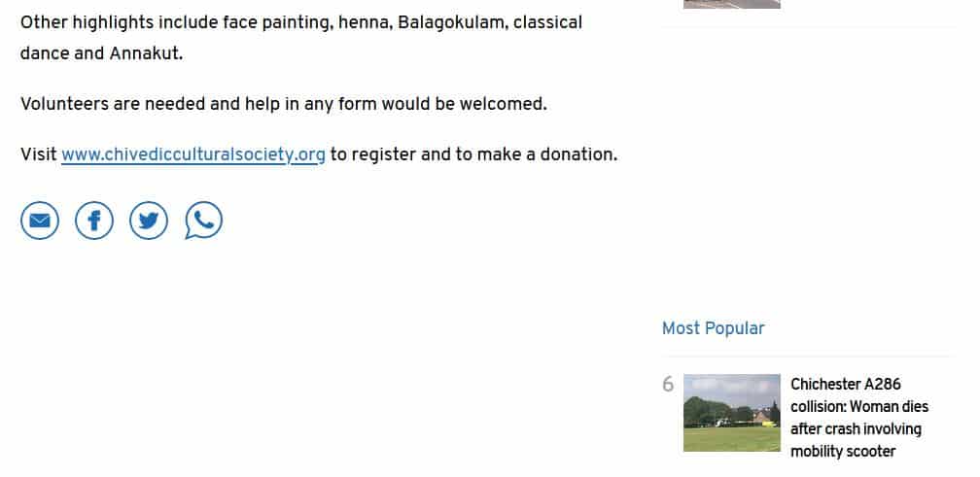
Task: Click the Most Popular heading
Action: click(x=713, y=328)
